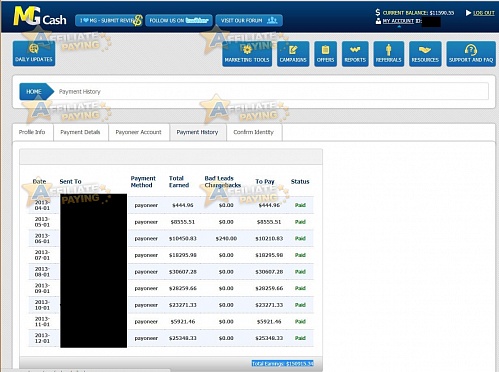
Task: Switch to the Payment Details tab
Action: [x=80, y=132]
